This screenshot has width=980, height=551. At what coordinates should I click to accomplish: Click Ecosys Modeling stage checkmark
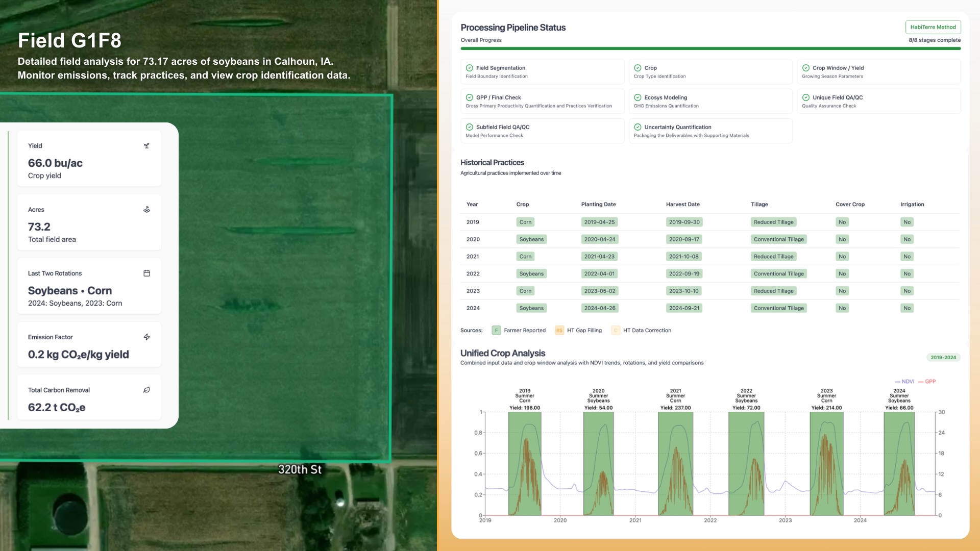point(638,97)
